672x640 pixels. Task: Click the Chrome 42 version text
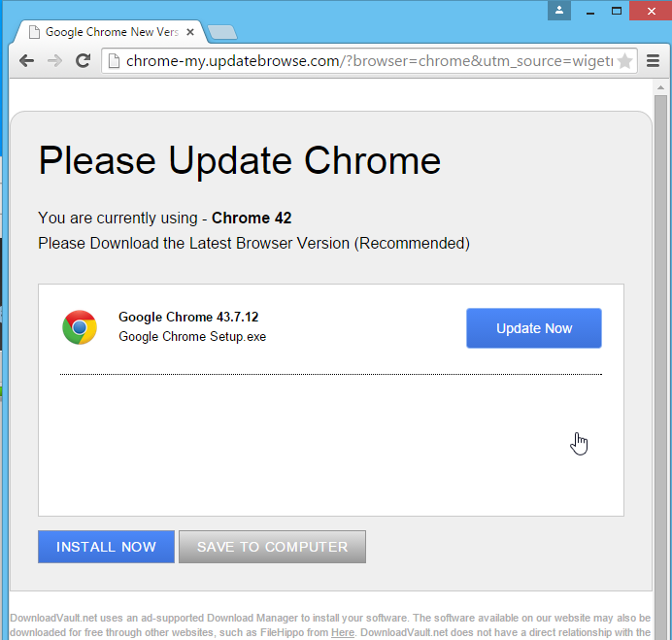pyautogui.click(x=252, y=219)
